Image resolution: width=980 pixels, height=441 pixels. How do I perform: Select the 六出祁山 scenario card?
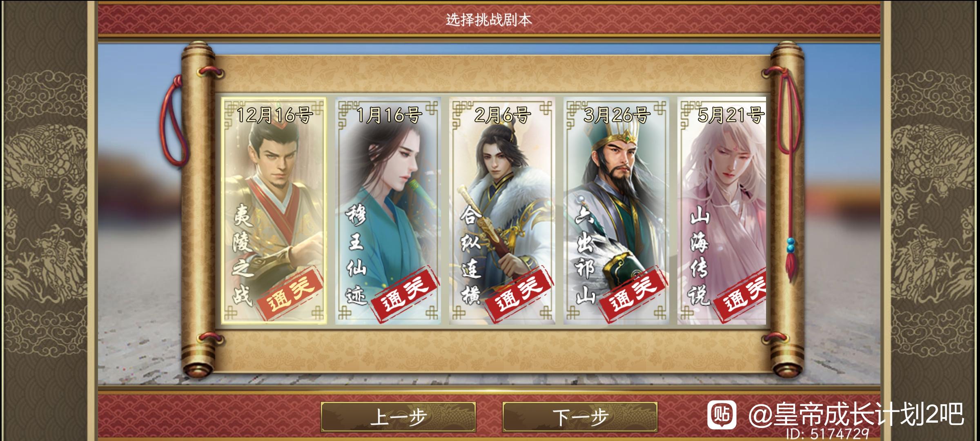[x=616, y=211]
